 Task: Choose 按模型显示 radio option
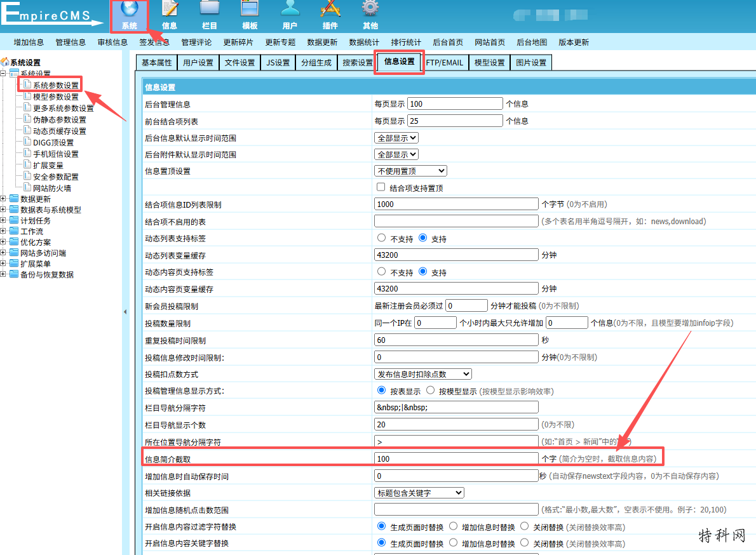(x=430, y=391)
